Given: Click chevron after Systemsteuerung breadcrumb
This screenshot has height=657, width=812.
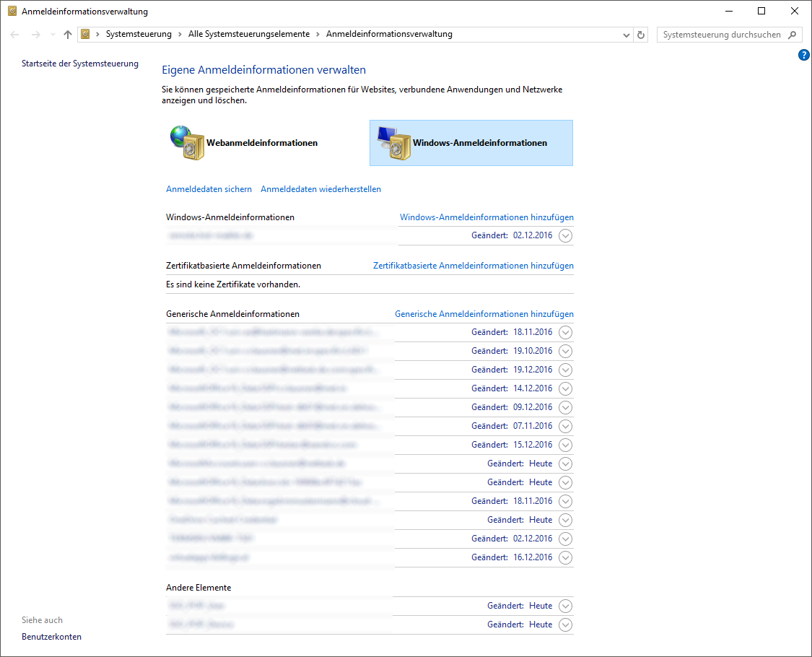Looking at the screenshot, I should click(180, 34).
